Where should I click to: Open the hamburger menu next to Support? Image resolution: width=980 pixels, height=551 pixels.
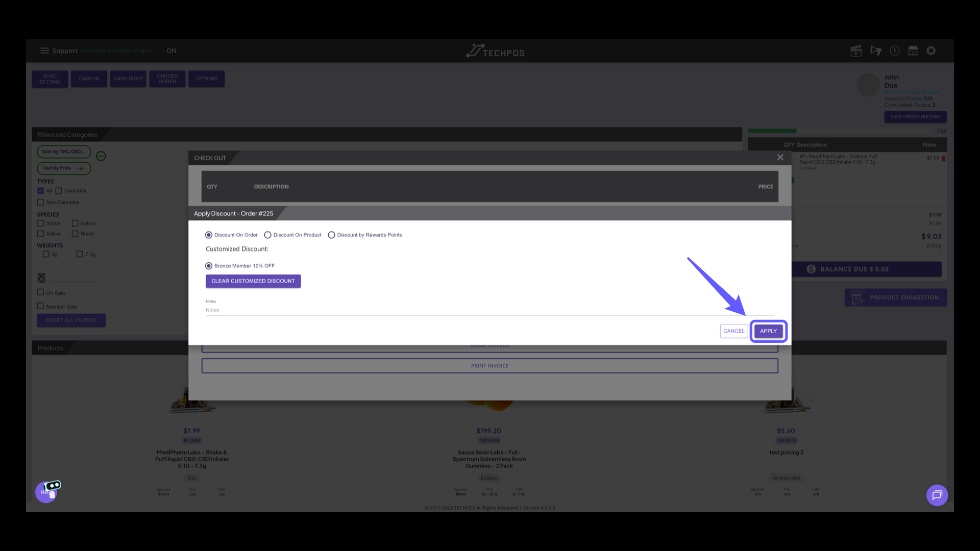click(44, 51)
